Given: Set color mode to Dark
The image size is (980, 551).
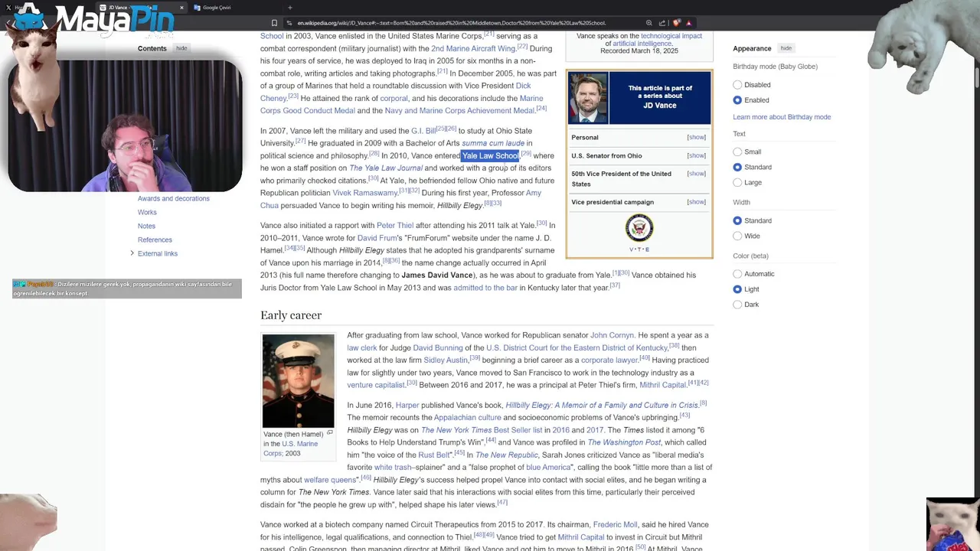Looking at the screenshot, I should tap(737, 305).
